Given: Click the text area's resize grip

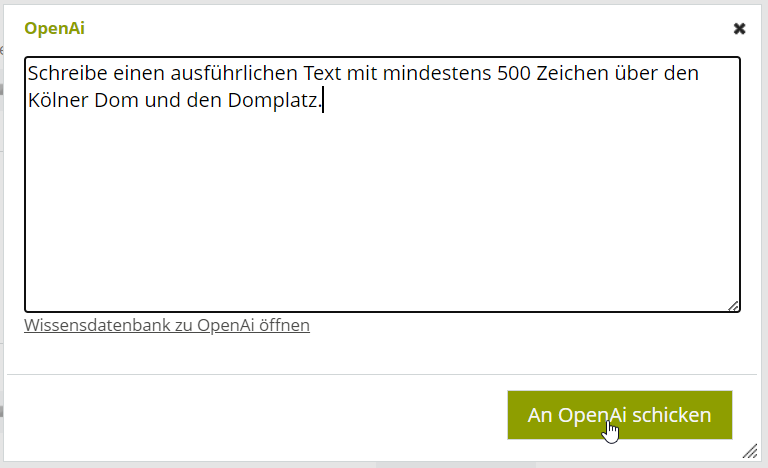Looking at the screenshot, I should (734, 306).
